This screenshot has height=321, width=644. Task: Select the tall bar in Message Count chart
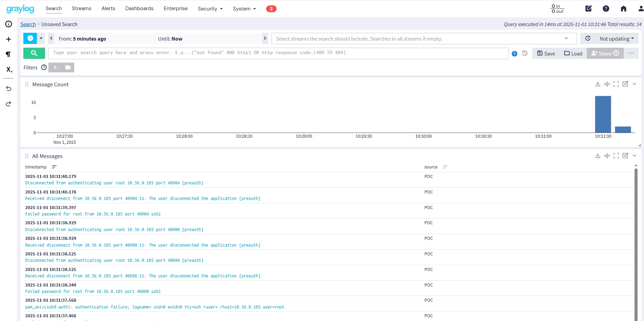[603, 114]
